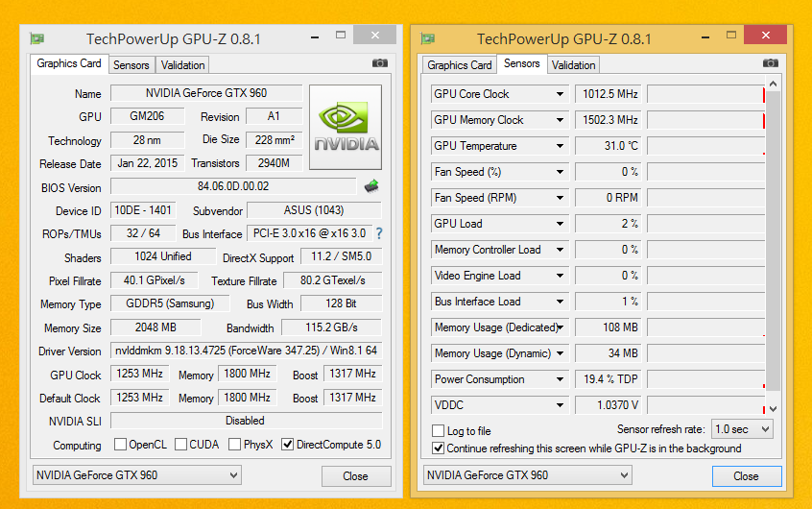Open the Bus Interface Load dropdown
Image resolution: width=812 pixels, height=509 pixels.
[x=560, y=302]
